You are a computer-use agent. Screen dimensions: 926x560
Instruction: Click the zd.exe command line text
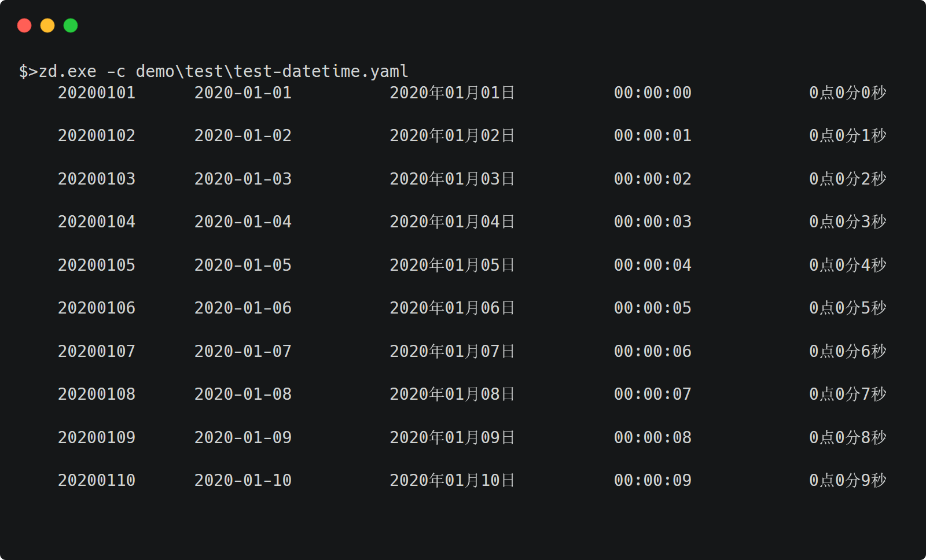(x=214, y=71)
